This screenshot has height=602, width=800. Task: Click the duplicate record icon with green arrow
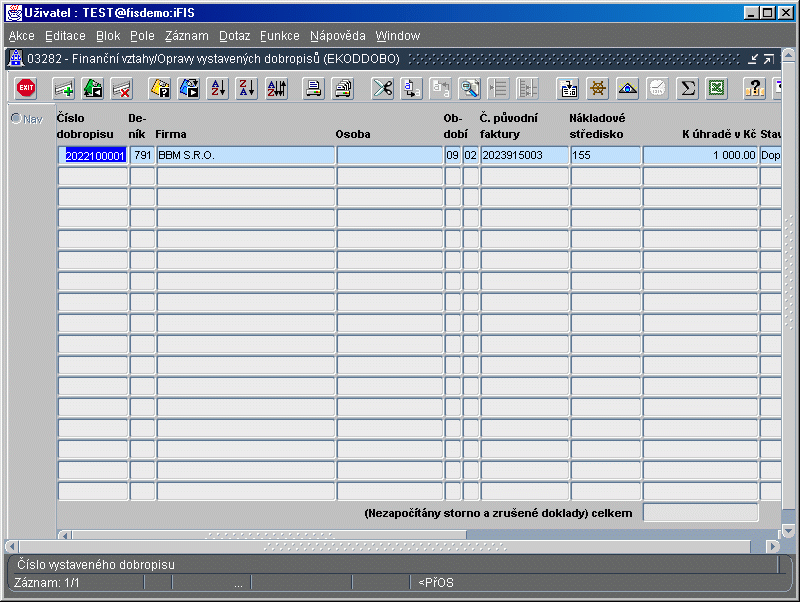tap(93, 89)
